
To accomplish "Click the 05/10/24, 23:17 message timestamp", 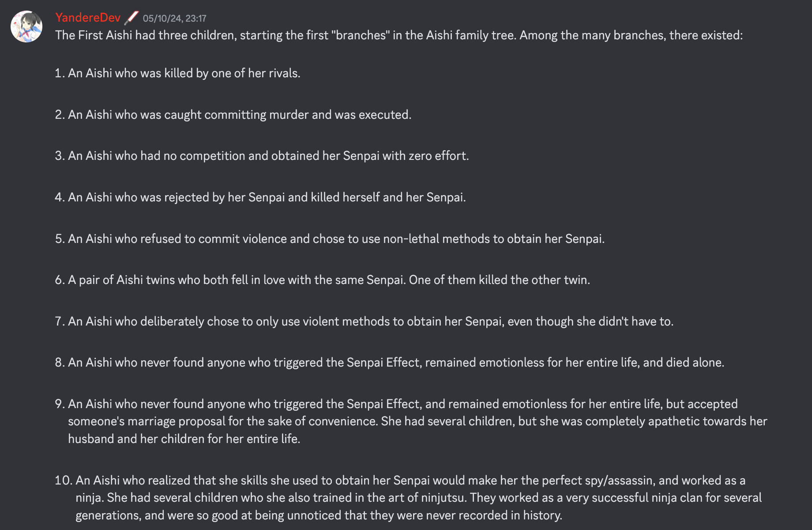I will [x=174, y=19].
